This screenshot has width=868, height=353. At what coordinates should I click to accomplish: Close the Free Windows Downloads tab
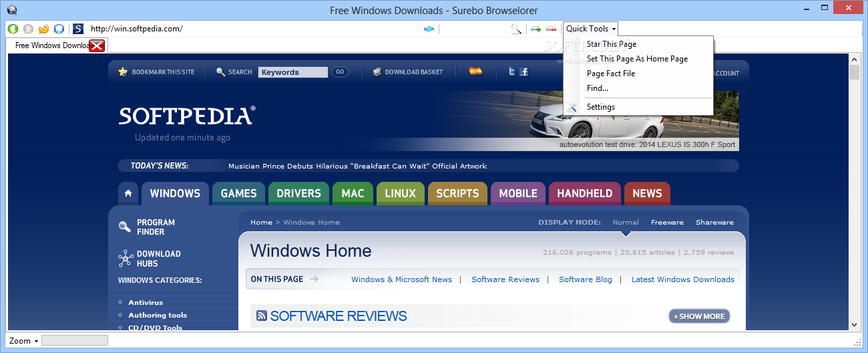click(97, 45)
